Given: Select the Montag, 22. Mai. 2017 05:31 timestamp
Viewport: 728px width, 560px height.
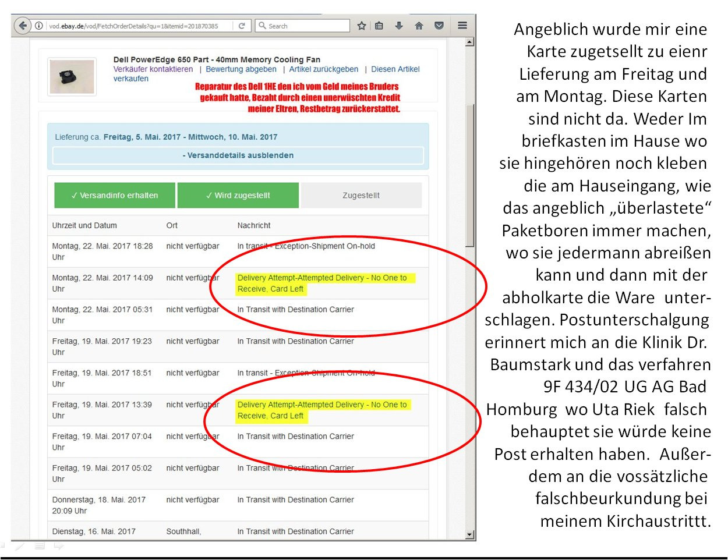Looking at the screenshot, I should [103, 315].
